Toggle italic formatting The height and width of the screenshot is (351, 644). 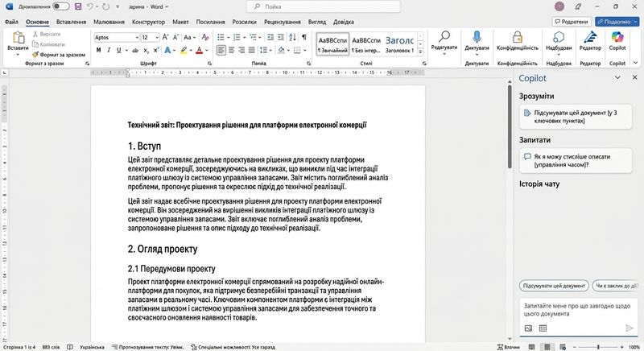(109, 51)
